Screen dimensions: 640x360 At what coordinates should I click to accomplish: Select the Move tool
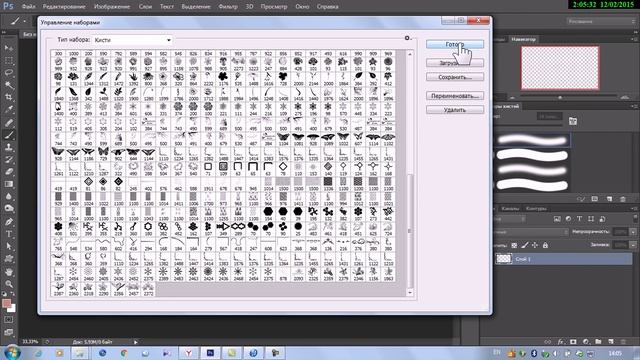click(9, 48)
